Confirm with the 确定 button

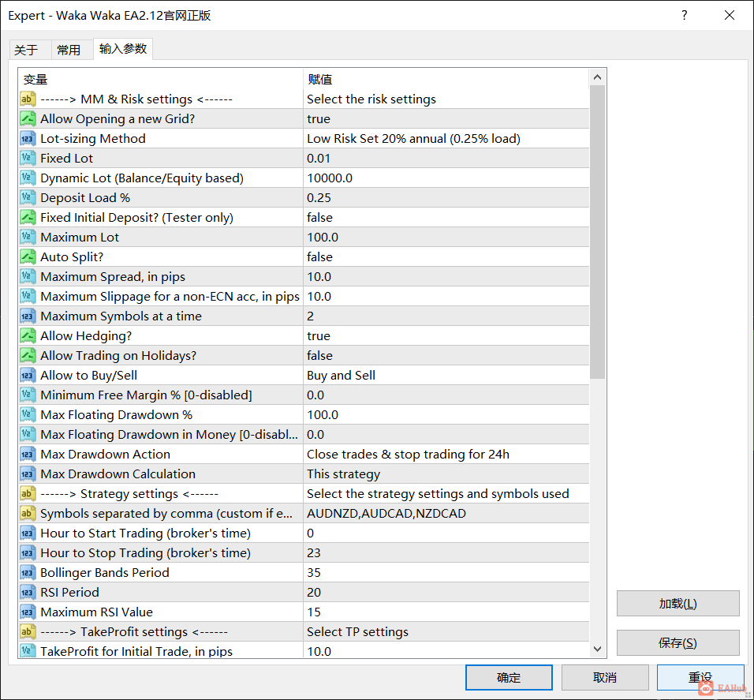click(x=509, y=677)
